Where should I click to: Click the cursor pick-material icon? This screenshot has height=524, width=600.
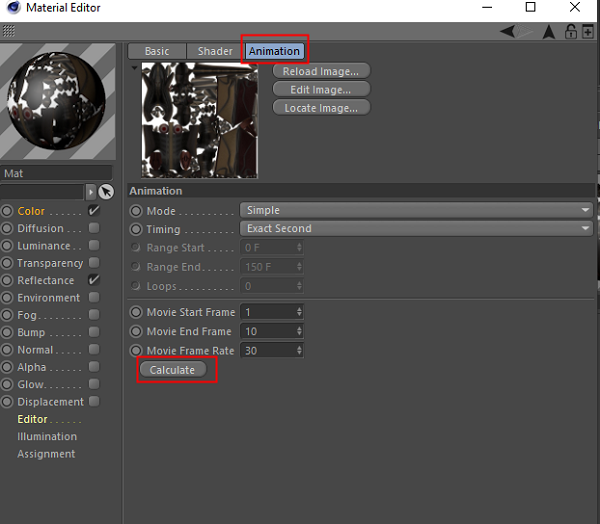(106, 191)
